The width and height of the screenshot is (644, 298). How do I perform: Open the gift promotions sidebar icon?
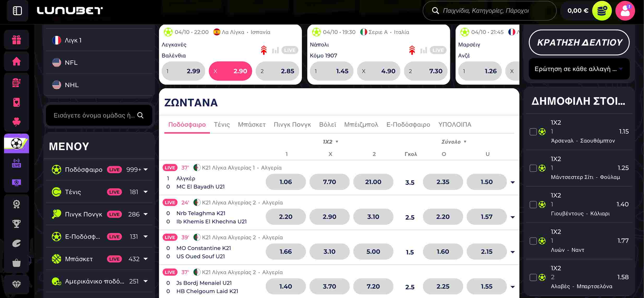point(16,40)
